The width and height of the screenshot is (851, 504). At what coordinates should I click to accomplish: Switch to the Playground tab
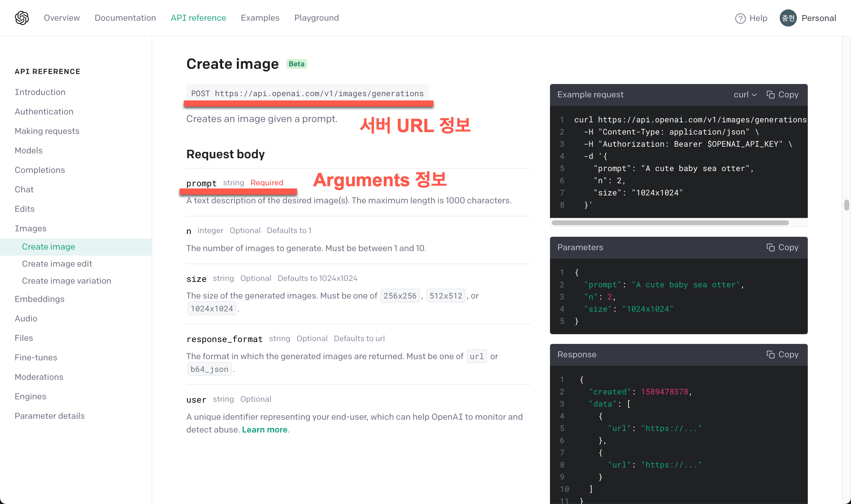click(x=316, y=18)
